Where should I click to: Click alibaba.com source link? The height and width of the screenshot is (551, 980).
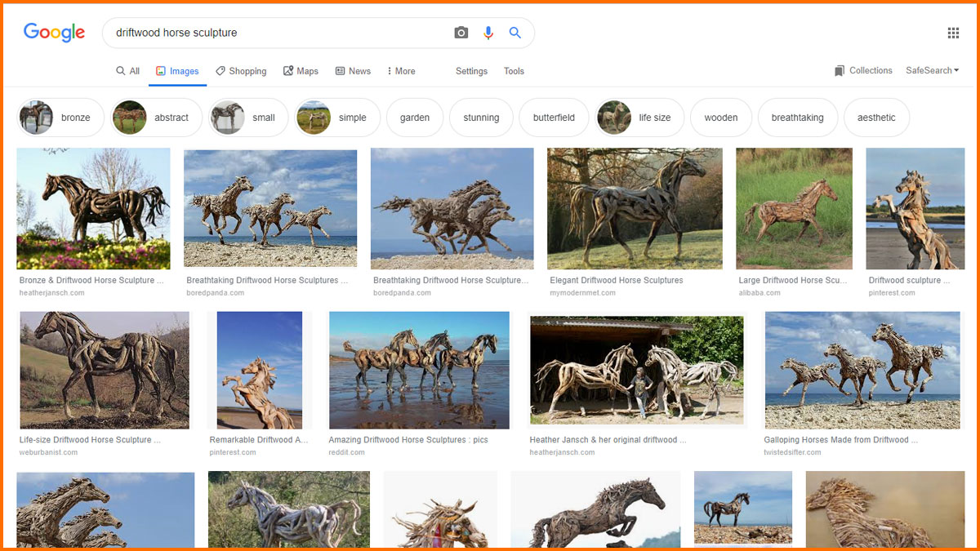pyautogui.click(x=759, y=292)
